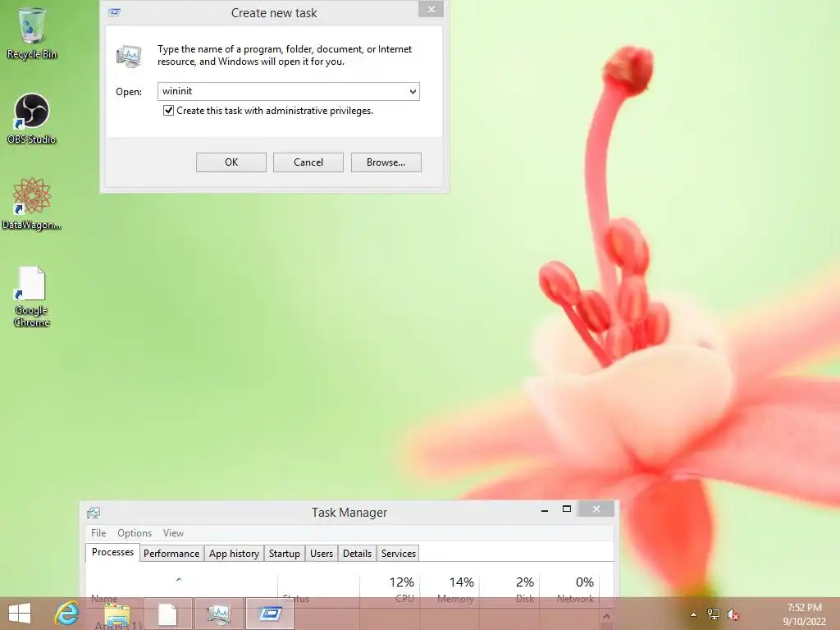Switch to Task Manager taskbar icon

pos(218,614)
